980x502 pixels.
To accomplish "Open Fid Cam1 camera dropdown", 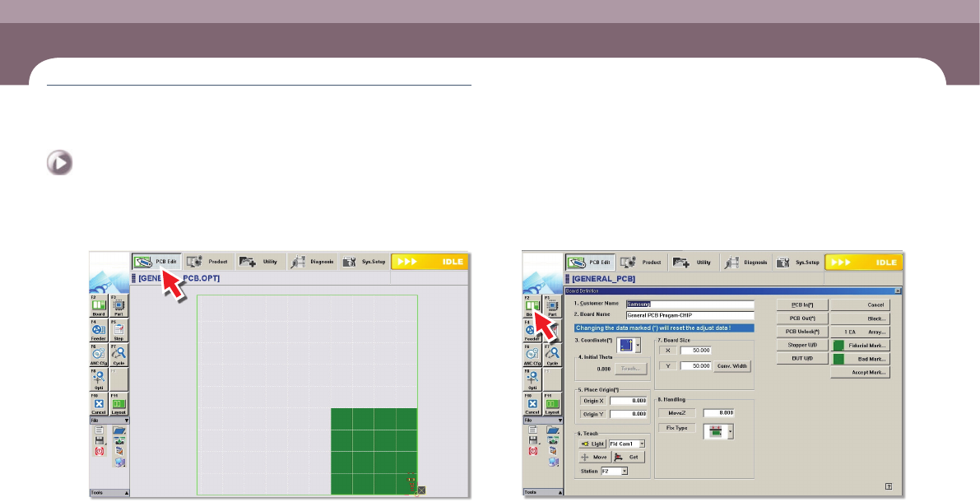I will point(641,444).
